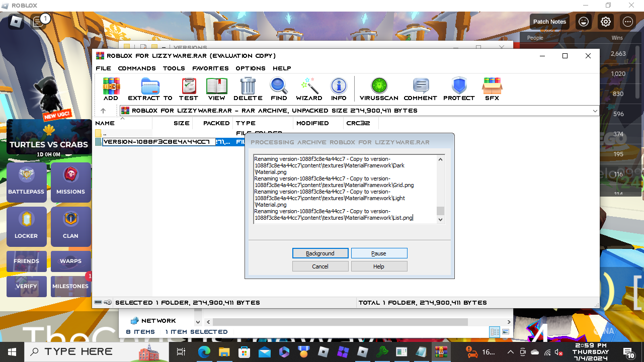Open the Battlepass game button
Viewport: 644px width, 362px height.
(x=26, y=182)
